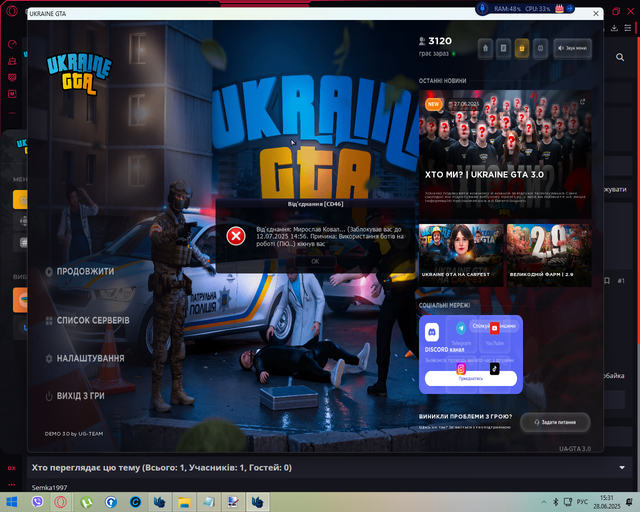640x512 pixels.
Task: Open the TikTok social icon
Action: (494, 369)
